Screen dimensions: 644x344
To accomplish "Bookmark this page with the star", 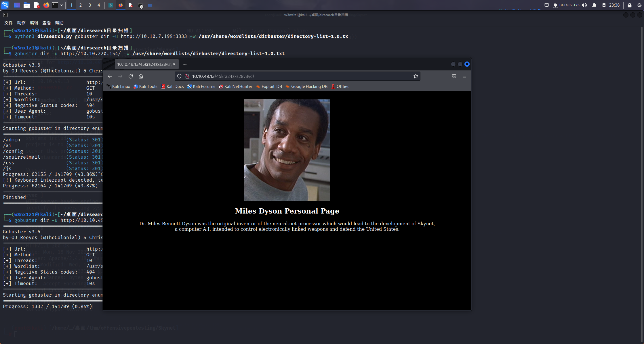I will point(416,76).
